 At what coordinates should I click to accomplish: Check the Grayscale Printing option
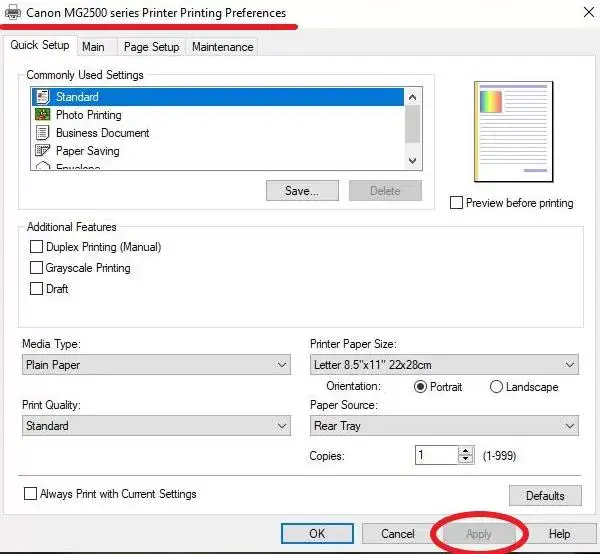pos(36,267)
